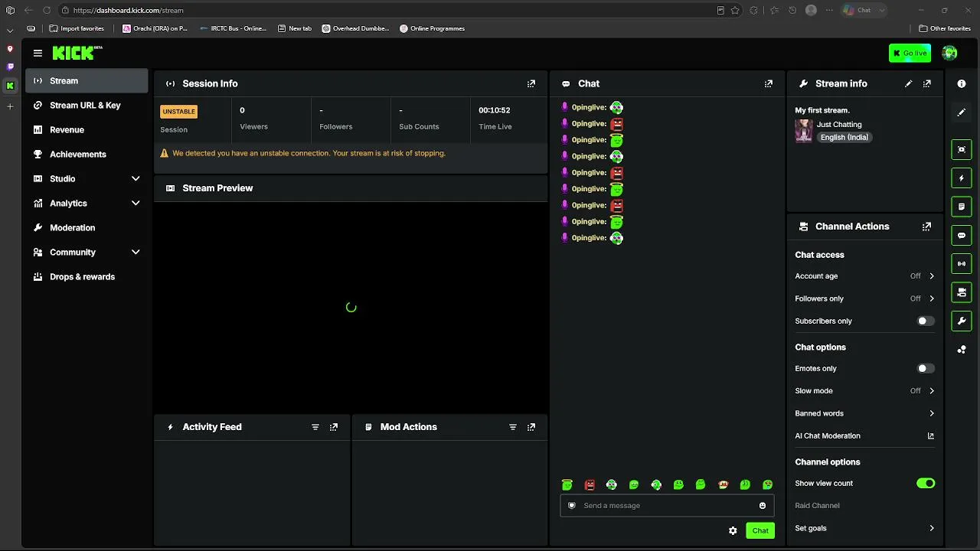Open the emoji picker in the message box
Screen dimensions: 980x551
click(763, 505)
